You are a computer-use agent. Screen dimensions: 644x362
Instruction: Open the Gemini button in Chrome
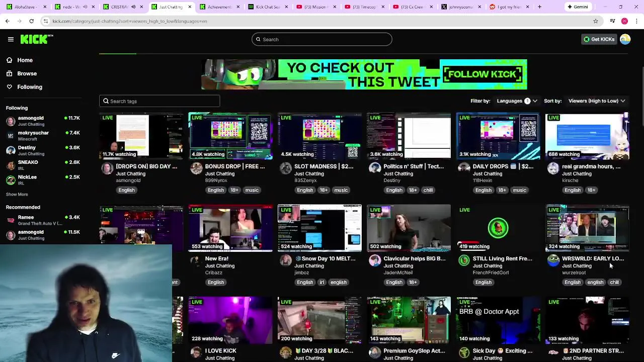click(577, 7)
